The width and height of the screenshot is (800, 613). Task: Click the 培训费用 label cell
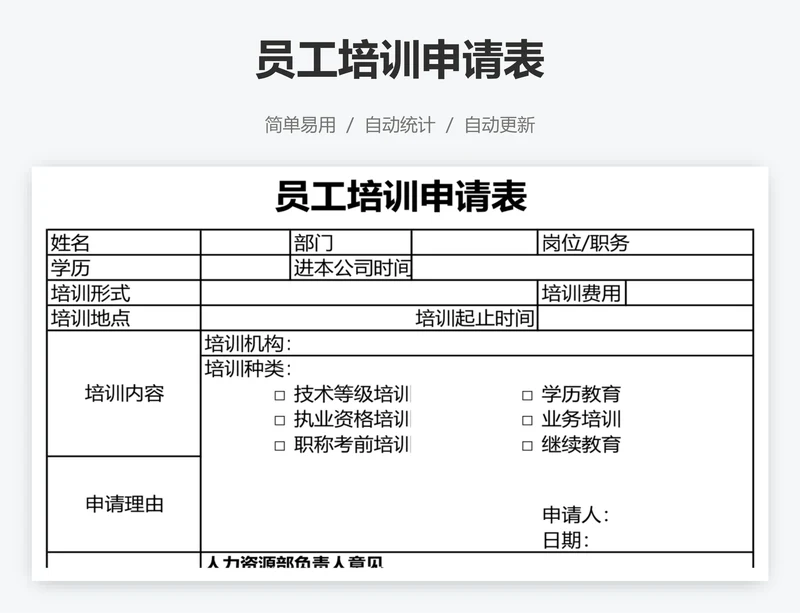click(582, 293)
